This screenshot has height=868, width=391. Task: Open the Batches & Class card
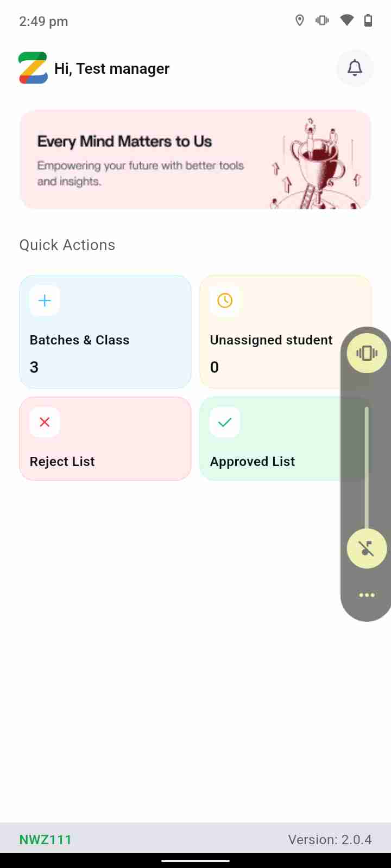[x=105, y=347]
